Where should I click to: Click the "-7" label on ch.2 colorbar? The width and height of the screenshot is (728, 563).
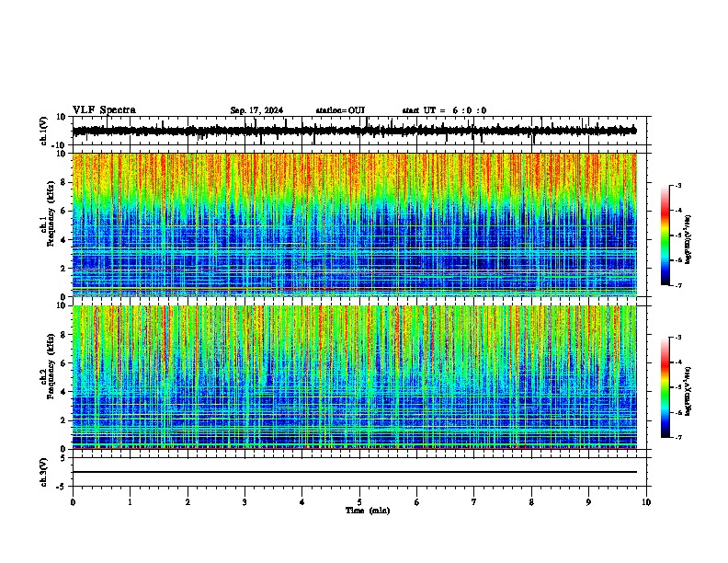coord(677,438)
